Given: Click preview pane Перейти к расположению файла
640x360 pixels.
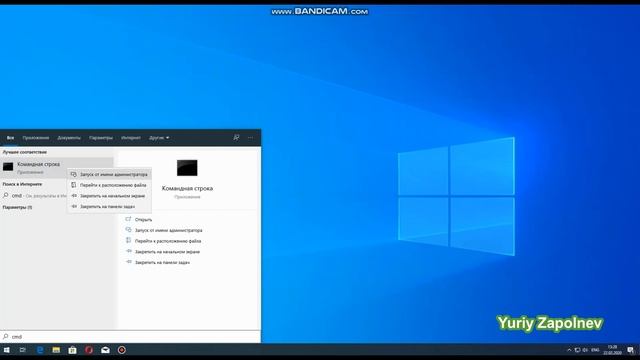Looking at the screenshot, I should [x=168, y=241].
